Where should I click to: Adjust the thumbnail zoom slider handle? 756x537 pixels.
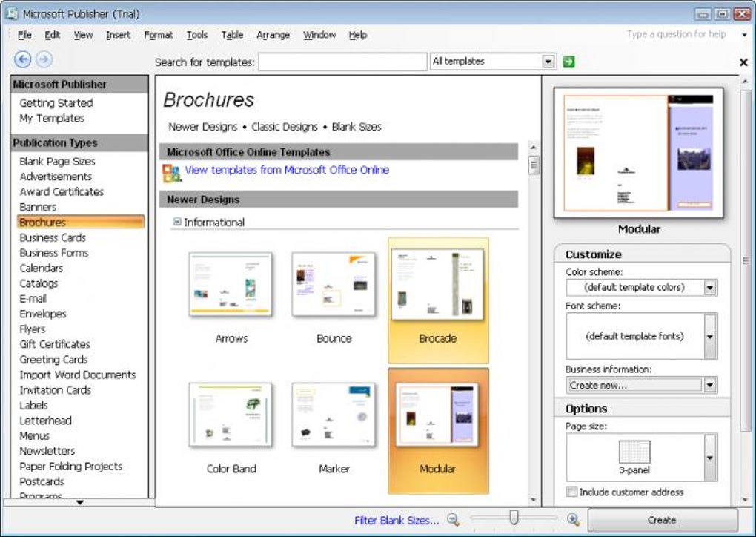point(514,518)
